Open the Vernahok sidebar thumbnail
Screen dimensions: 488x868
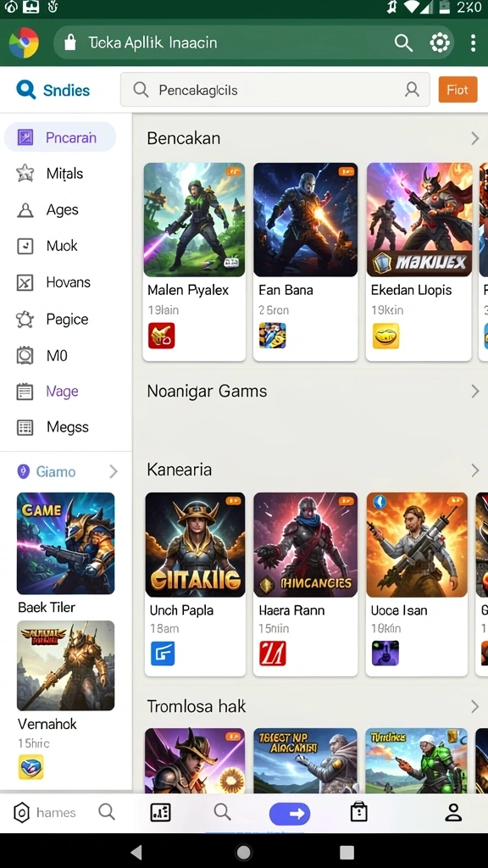click(66, 665)
